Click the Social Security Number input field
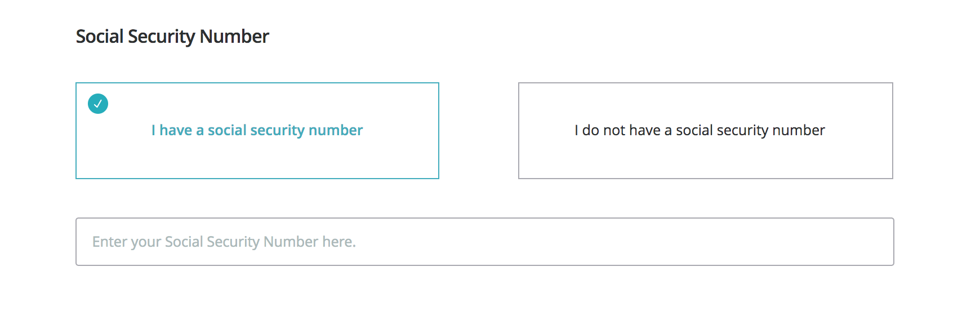This screenshot has height=311, width=980. pyautogui.click(x=484, y=242)
